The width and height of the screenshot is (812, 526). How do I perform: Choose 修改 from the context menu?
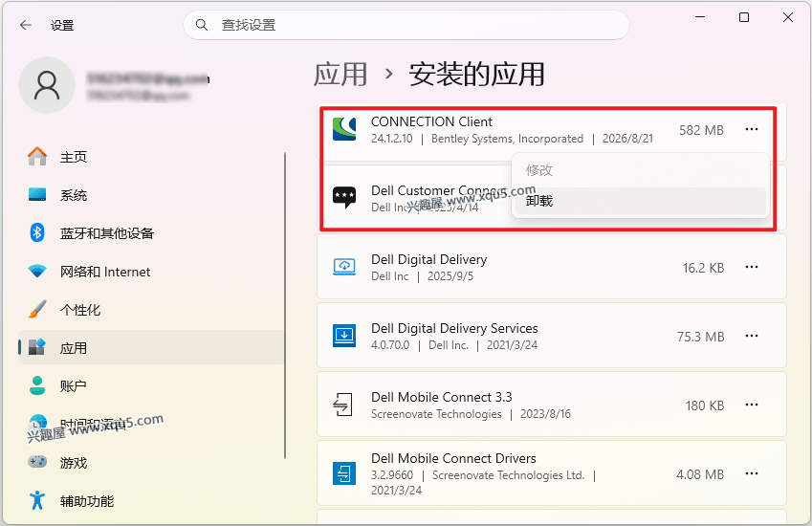[640, 170]
